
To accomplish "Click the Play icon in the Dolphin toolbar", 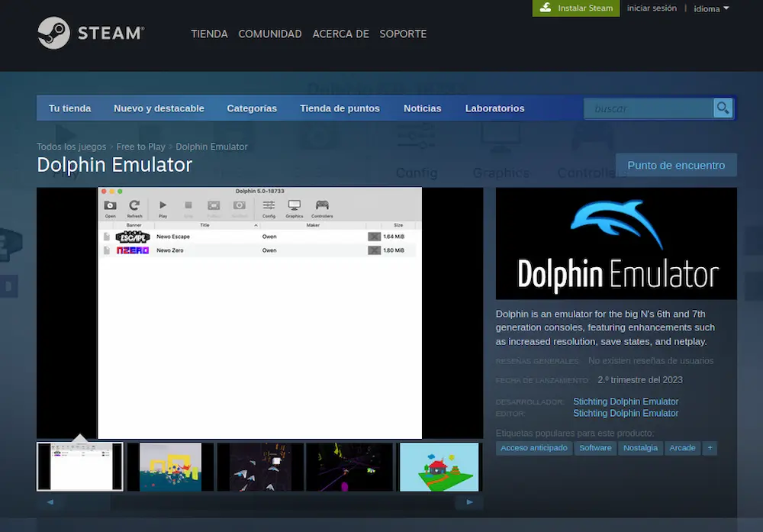I will click(x=163, y=206).
